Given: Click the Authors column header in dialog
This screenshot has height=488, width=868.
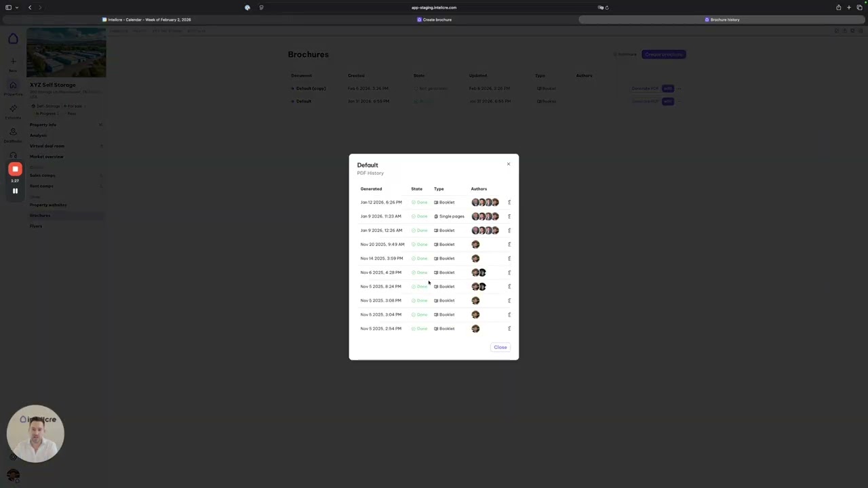Looking at the screenshot, I should pyautogui.click(x=479, y=189).
